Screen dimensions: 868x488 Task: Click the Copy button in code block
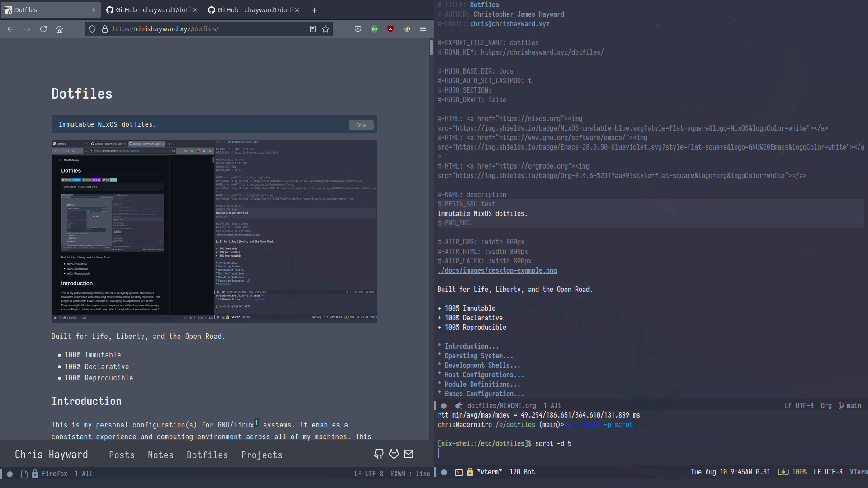tap(361, 125)
